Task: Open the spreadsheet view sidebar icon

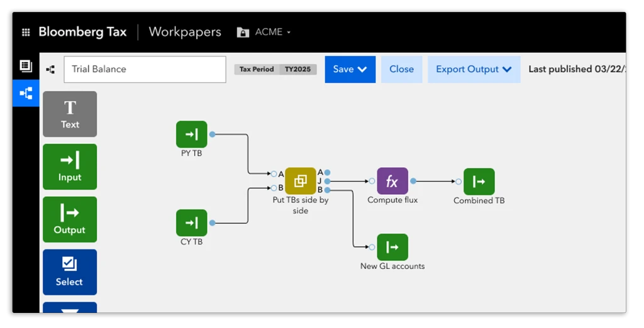Action: (x=26, y=66)
